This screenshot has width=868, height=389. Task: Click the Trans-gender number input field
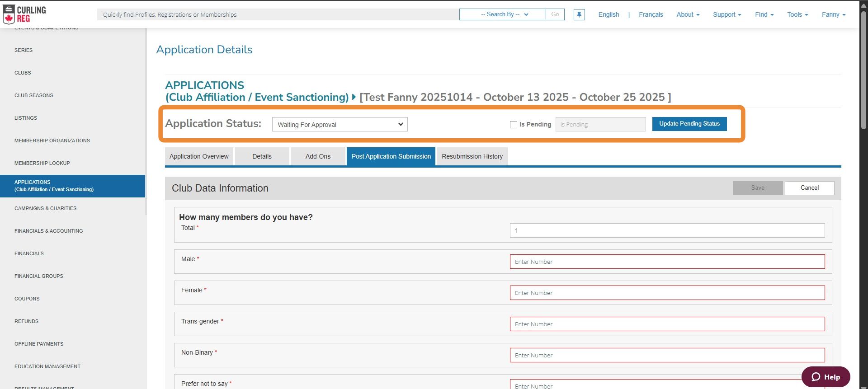tap(667, 324)
